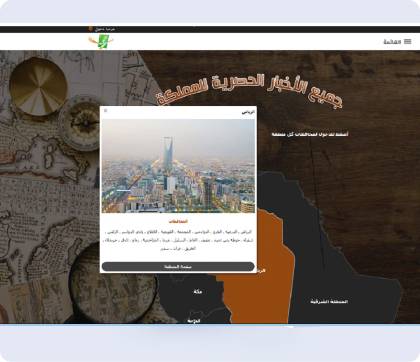The height and width of the screenshot is (362, 420).
Task: Click the Riyadh skyline photo
Action: (178, 166)
